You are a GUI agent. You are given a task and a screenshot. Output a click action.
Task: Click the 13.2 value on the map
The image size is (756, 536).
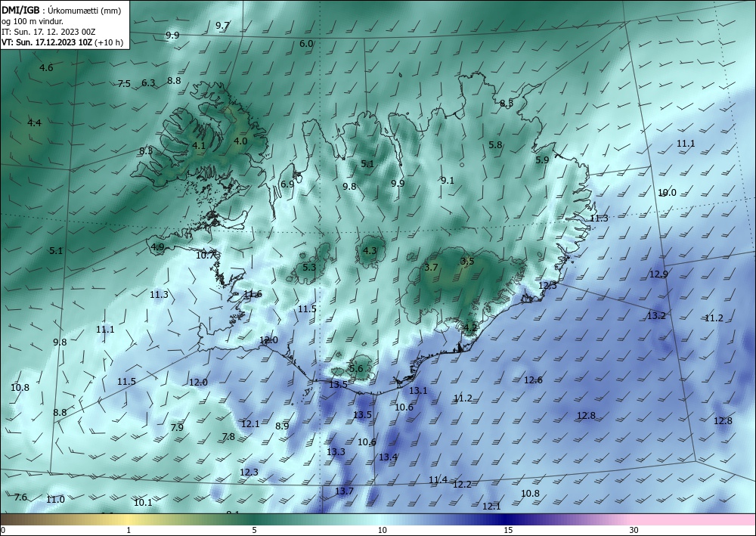point(656,316)
